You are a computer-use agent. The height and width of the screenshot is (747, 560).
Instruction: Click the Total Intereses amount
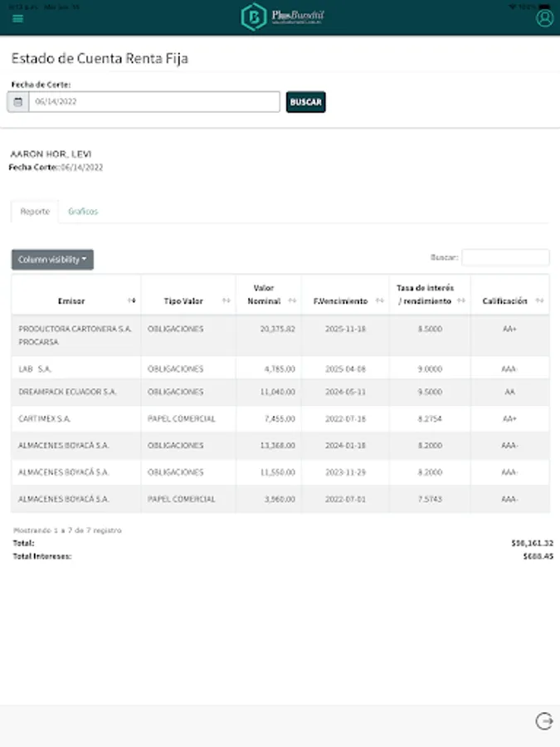[x=538, y=556]
